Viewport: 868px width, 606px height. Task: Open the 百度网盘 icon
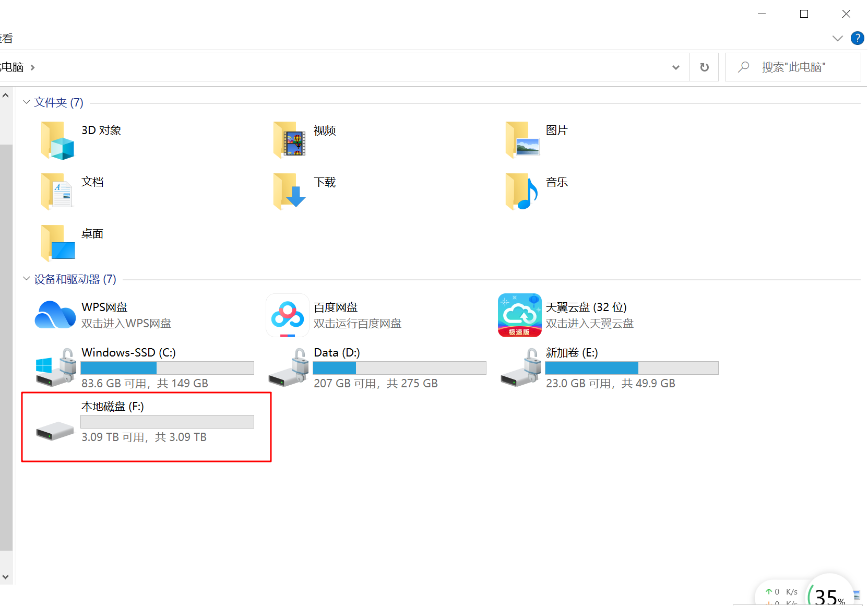coord(287,315)
